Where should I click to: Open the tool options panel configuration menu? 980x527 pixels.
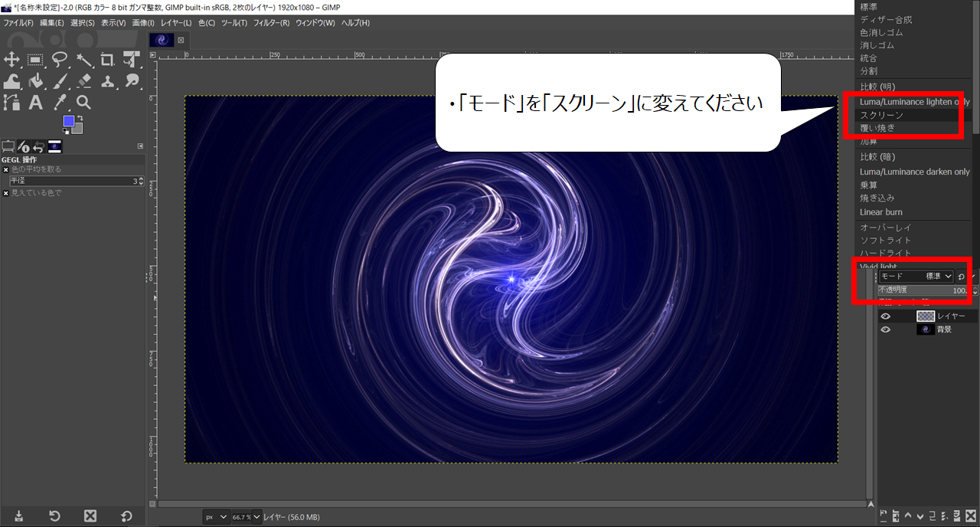[x=140, y=146]
